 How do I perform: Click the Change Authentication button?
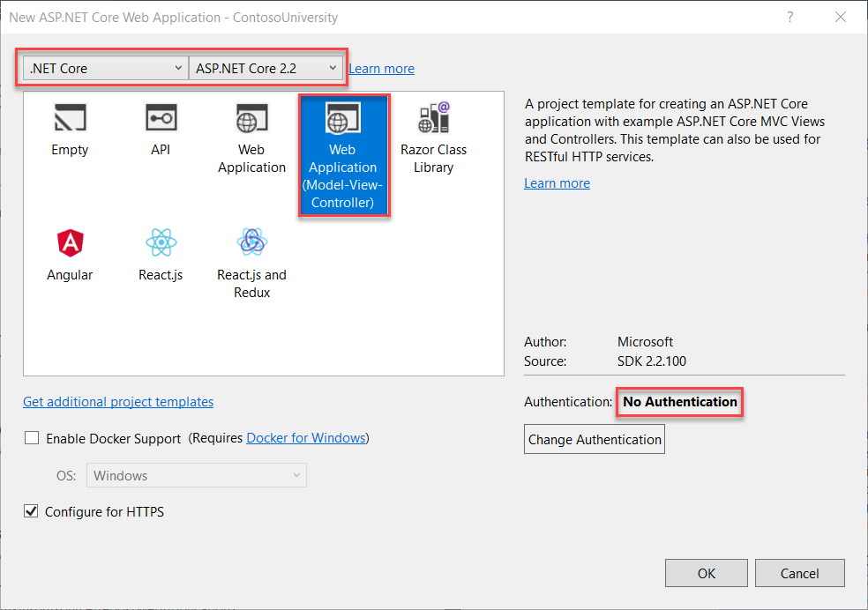click(x=594, y=439)
